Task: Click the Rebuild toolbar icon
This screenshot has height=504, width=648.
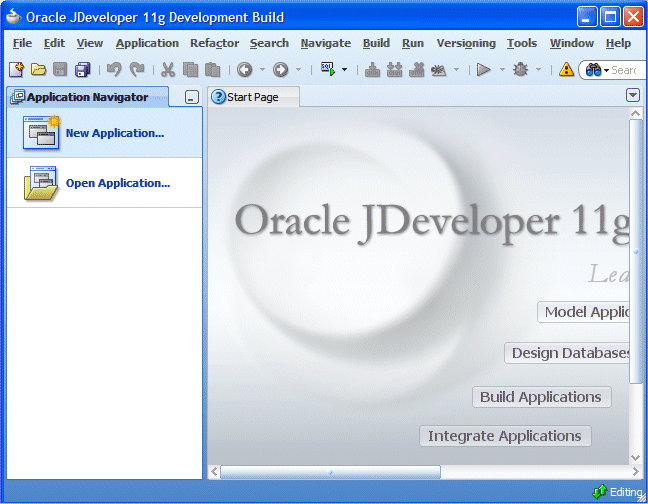Action: pyautogui.click(x=417, y=69)
